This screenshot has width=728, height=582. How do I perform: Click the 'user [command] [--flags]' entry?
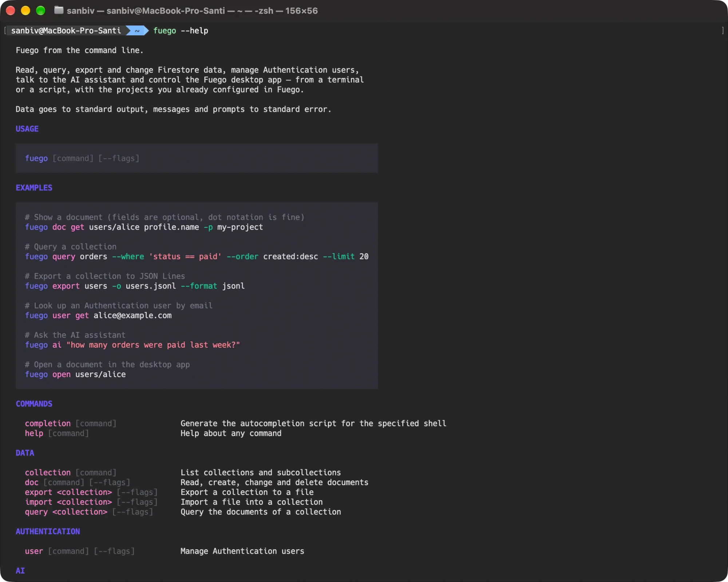[80, 551]
